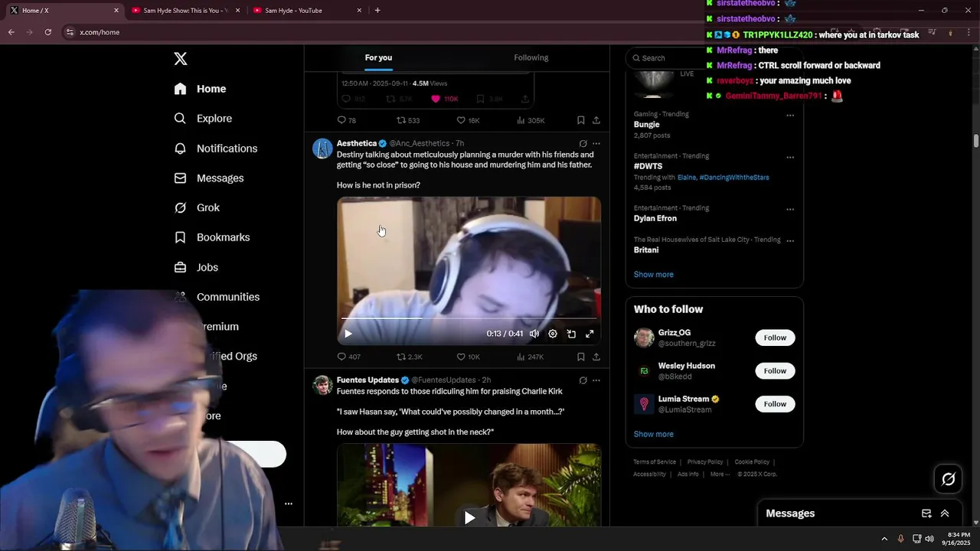
Task: Expand the More footer menu
Action: (x=720, y=474)
